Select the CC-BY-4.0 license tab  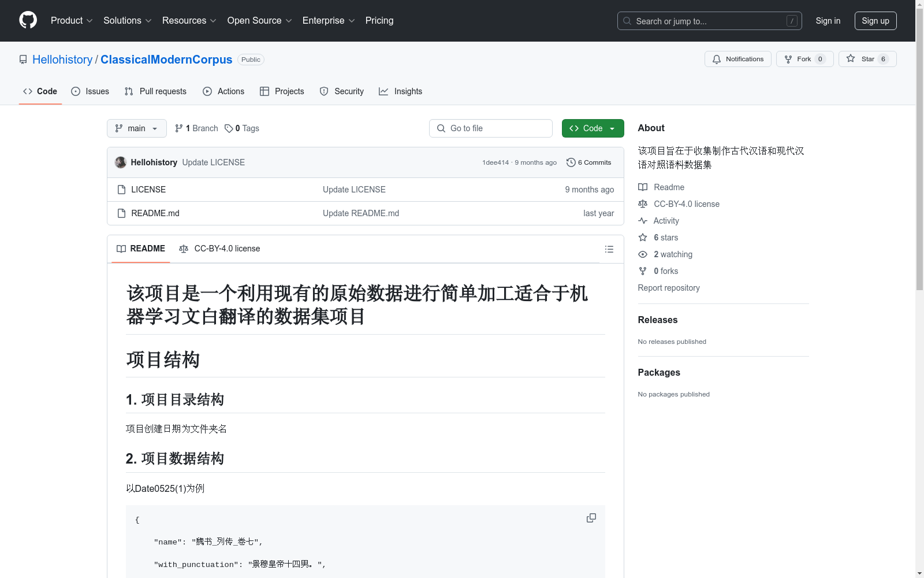click(219, 249)
